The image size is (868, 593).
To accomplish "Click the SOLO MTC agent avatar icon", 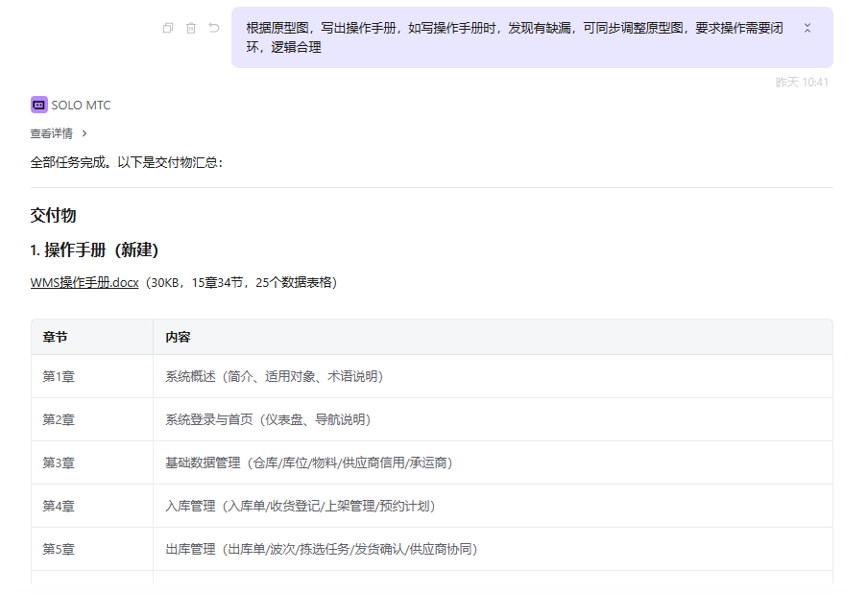I will [x=38, y=106].
